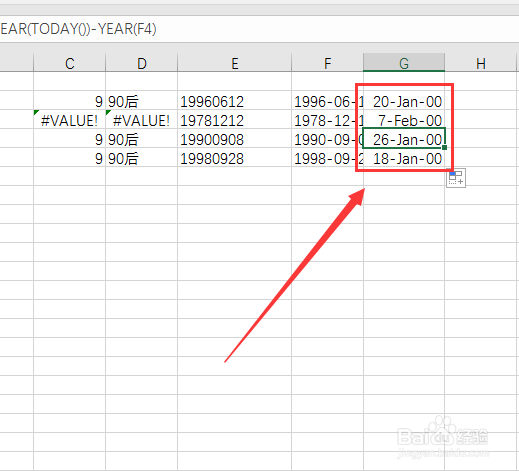Click the formula bar showing YEAR(TODAY())-YEAR(F4)

coord(259,29)
